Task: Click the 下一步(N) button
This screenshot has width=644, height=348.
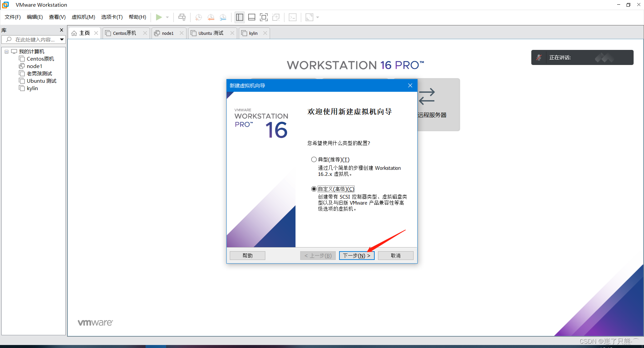Action: point(357,256)
